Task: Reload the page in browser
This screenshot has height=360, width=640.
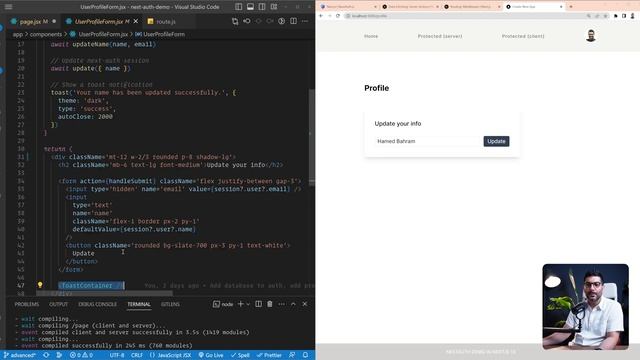Action: 338,16
